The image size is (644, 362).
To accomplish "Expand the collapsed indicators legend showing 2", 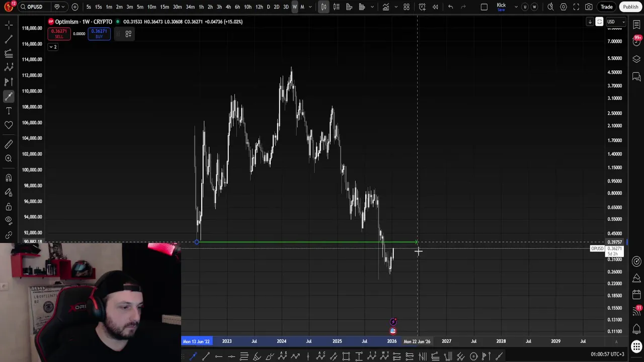I will tap(53, 47).
